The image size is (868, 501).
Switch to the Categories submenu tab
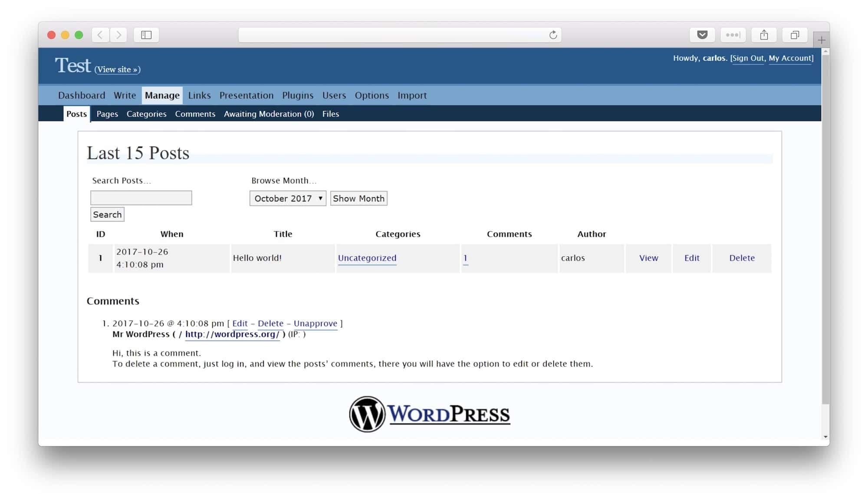pos(146,114)
